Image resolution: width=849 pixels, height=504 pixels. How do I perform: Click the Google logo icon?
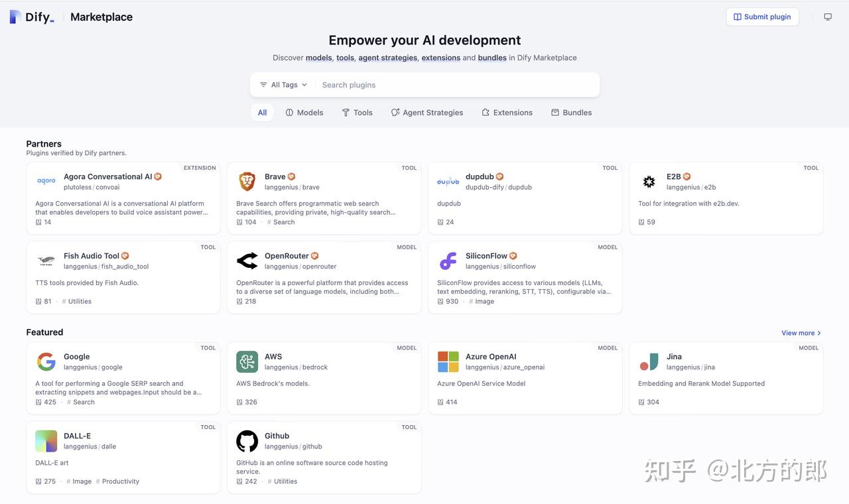click(46, 361)
